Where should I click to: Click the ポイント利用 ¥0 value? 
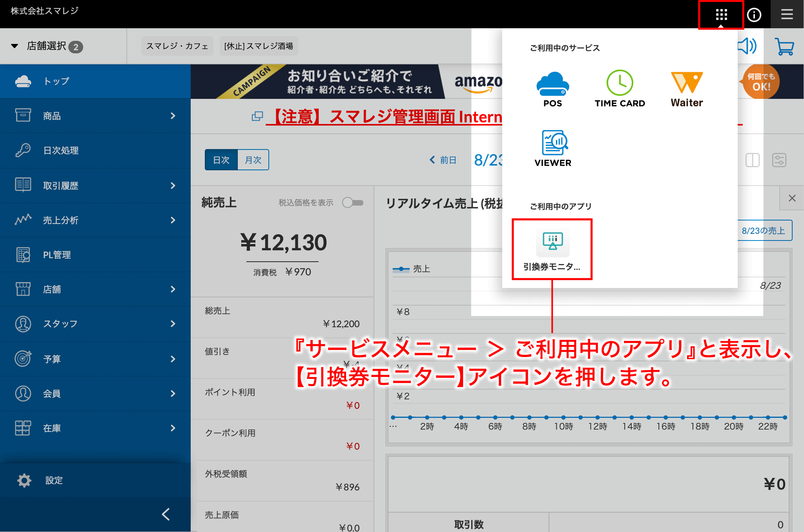pos(353,406)
